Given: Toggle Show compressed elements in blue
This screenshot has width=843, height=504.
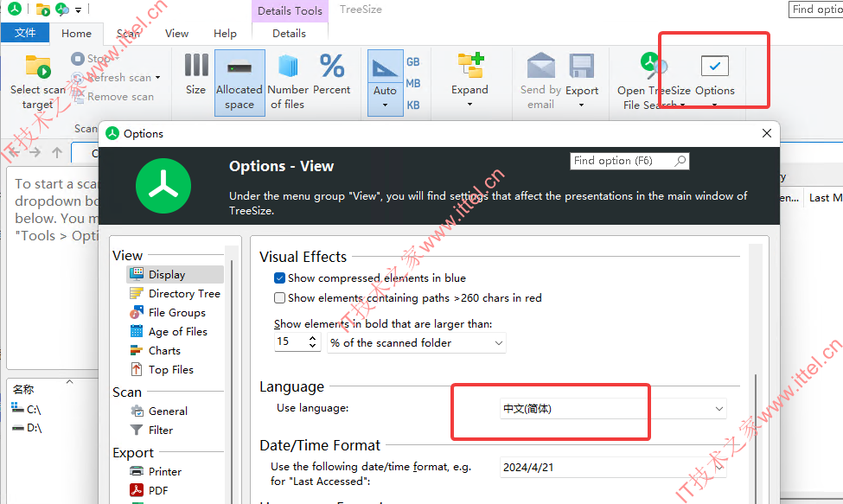Looking at the screenshot, I should tap(279, 278).
